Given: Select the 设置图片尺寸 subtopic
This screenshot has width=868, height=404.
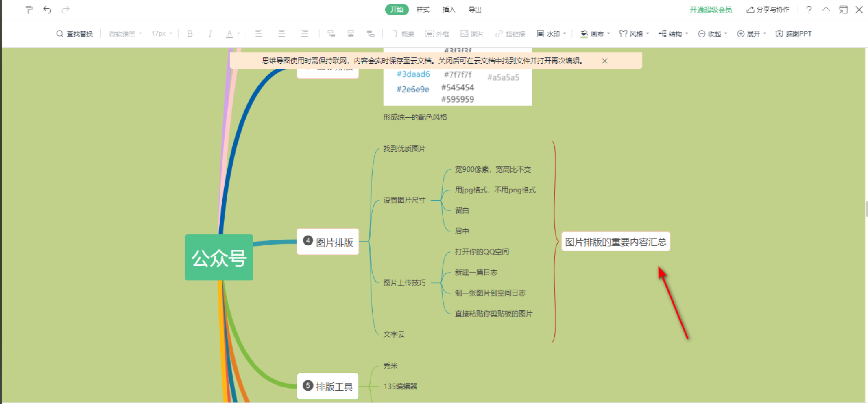Looking at the screenshot, I should [404, 200].
